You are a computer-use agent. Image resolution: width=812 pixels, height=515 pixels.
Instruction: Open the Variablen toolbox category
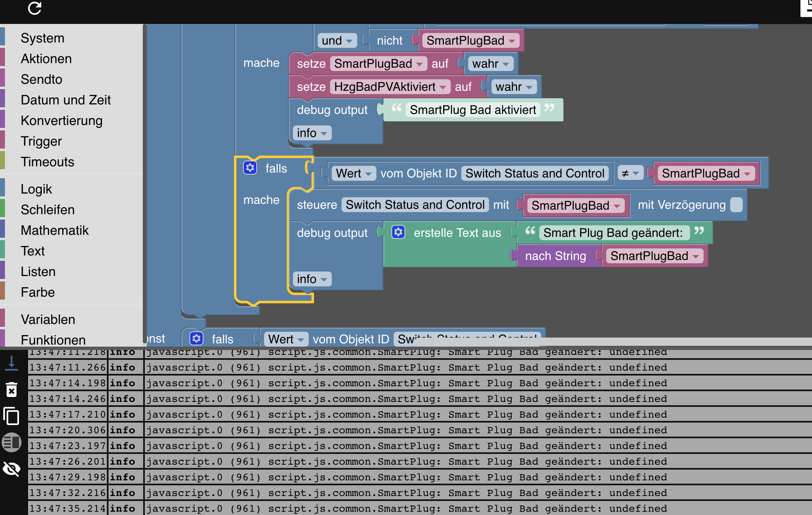pos(48,319)
